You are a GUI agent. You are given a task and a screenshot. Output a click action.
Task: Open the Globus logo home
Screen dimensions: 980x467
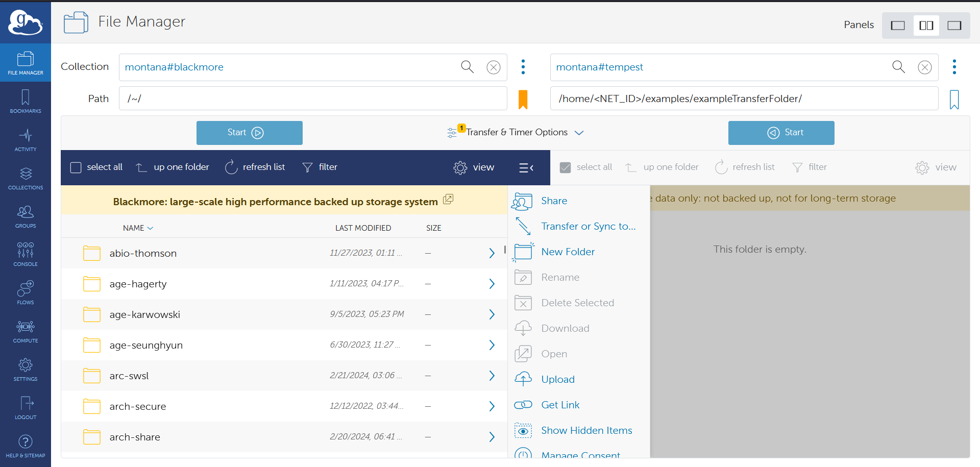tap(25, 22)
